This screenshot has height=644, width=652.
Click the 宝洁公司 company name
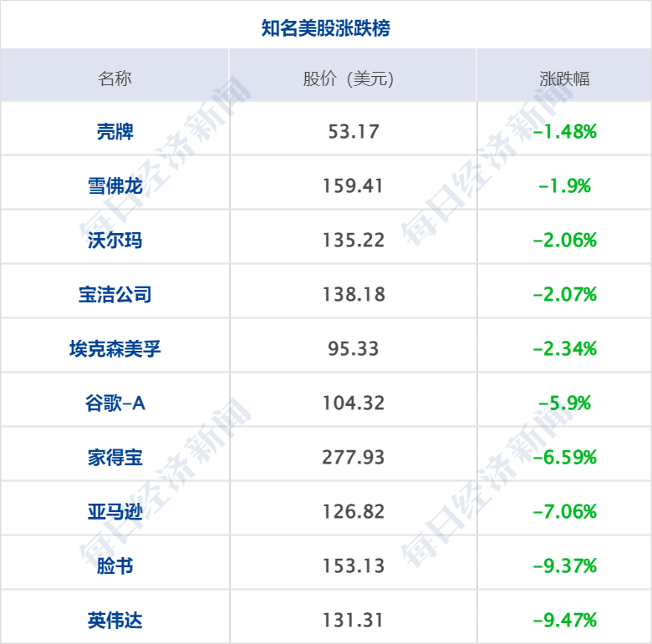(115, 294)
